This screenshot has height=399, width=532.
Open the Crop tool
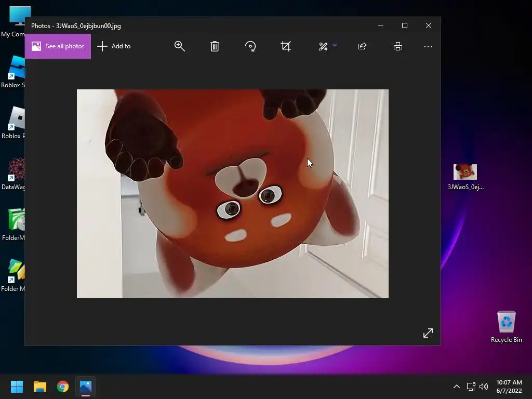click(286, 46)
